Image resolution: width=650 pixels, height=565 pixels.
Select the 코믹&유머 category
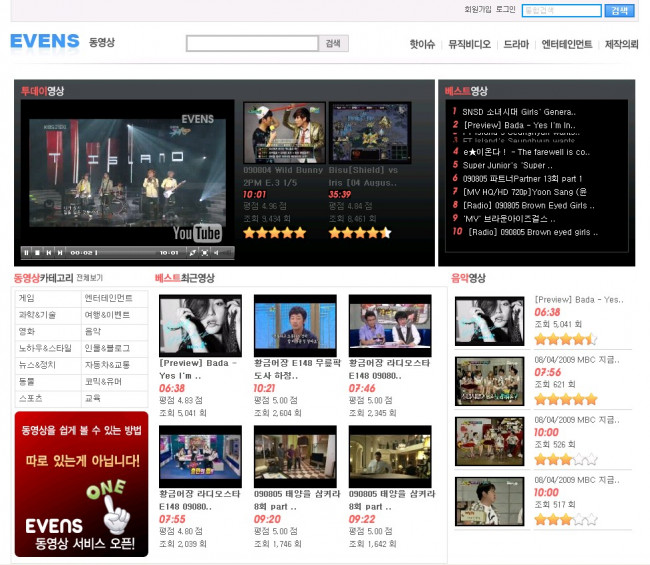(x=103, y=382)
